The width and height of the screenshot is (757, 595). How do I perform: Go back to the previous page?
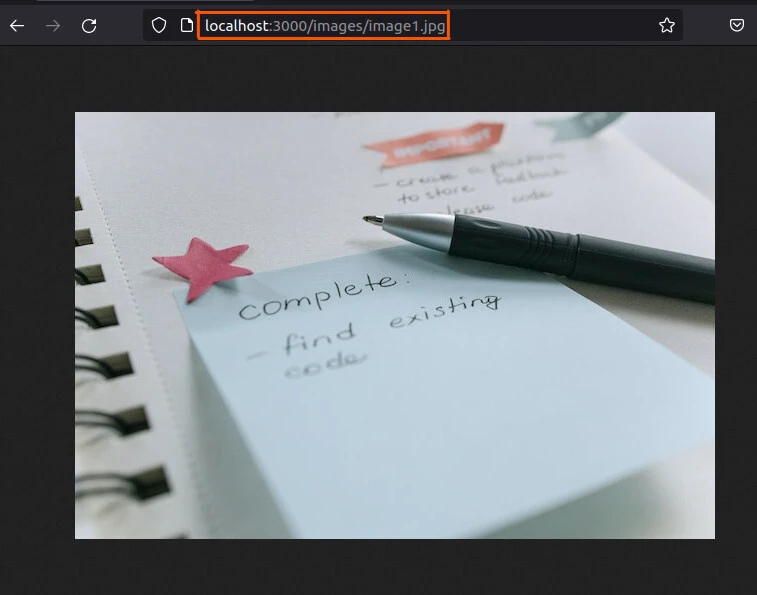tap(16, 26)
